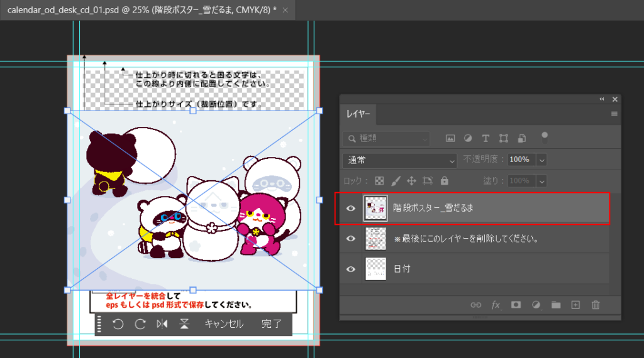The width and height of the screenshot is (644, 358).
Task: Toggle visibility of the ※最後にこのレイヤーを削除 layer
Action: 352,239
